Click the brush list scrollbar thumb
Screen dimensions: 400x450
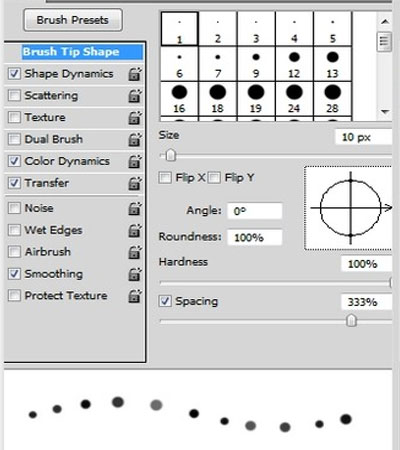(x=384, y=42)
